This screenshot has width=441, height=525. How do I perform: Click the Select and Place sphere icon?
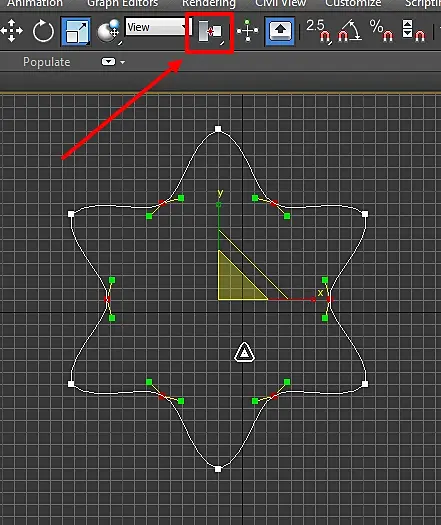(x=109, y=32)
